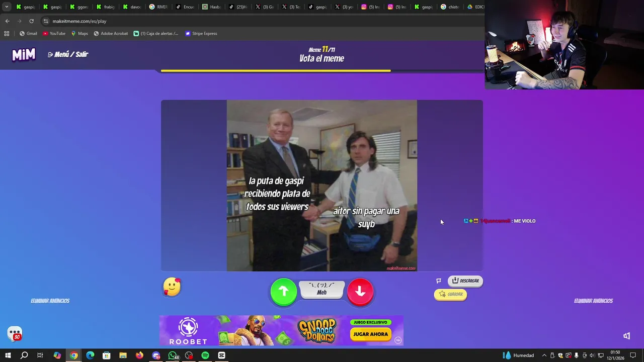Open Windows taskbar search

pyautogui.click(x=24, y=355)
